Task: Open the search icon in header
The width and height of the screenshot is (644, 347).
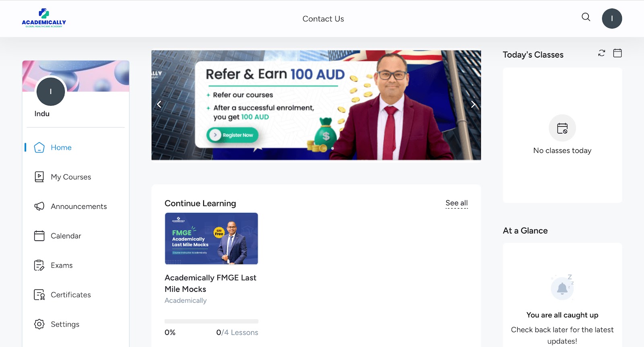Action: (586, 17)
